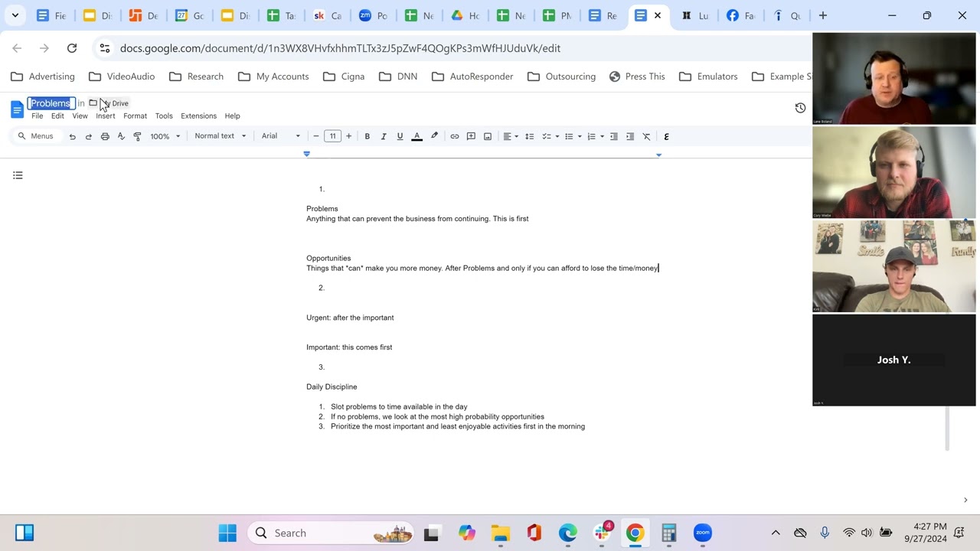Open the Extensions menu
The image size is (980, 551).
[x=198, y=116]
